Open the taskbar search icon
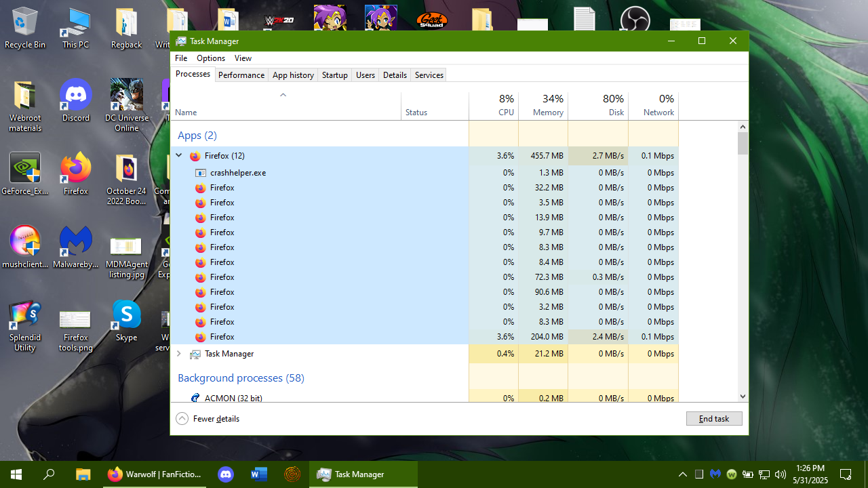This screenshot has height=488, width=868. (x=49, y=474)
